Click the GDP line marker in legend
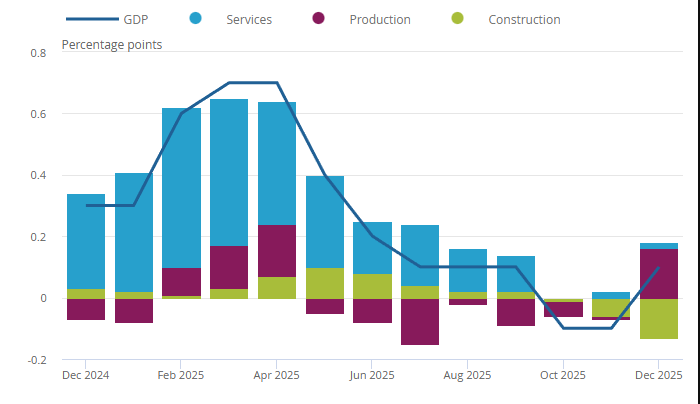 pyautogui.click(x=91, y=19)
